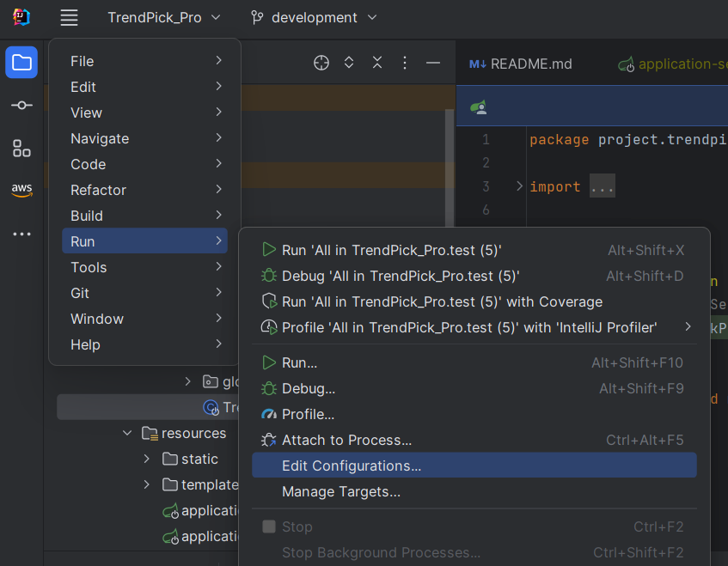Open the Help menu
The height and width of the screenshot is (566, 728).
[144, 344]
